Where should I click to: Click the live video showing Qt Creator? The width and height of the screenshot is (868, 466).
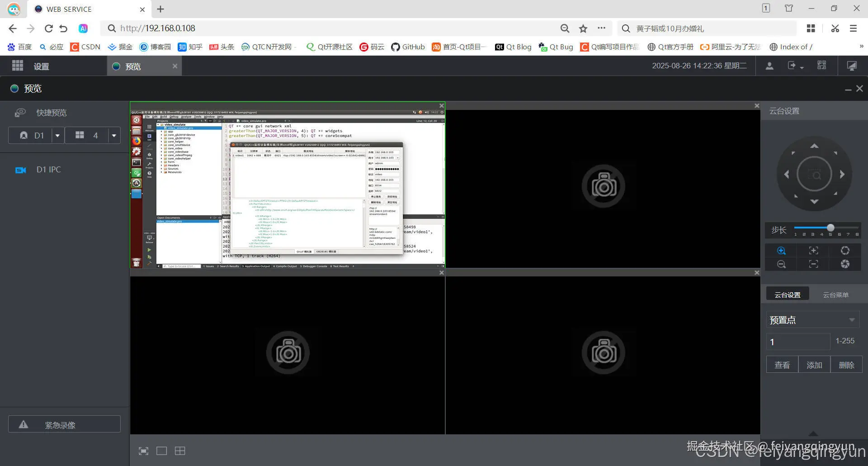point(288,189)
